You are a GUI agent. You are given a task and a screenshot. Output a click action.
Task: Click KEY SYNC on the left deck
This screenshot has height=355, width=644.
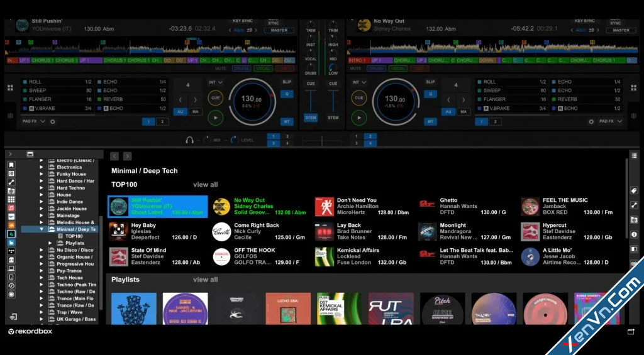pos(243,21)
